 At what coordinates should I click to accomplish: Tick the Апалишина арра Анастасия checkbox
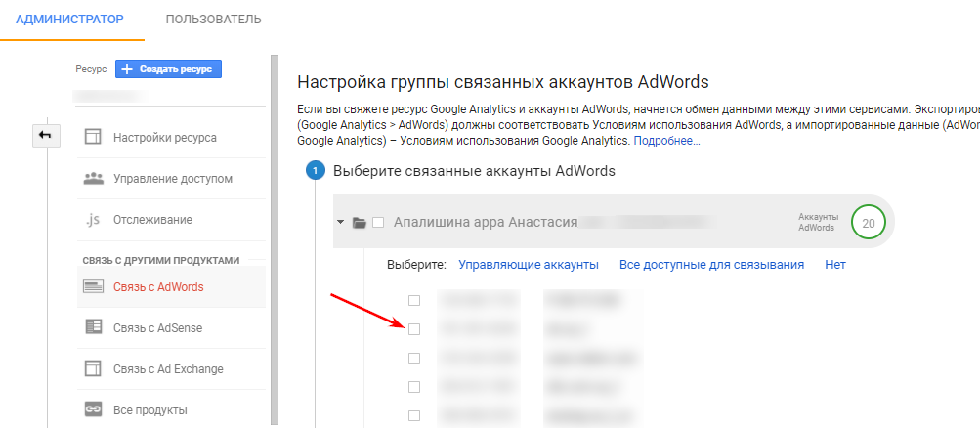tap(377, 223)
